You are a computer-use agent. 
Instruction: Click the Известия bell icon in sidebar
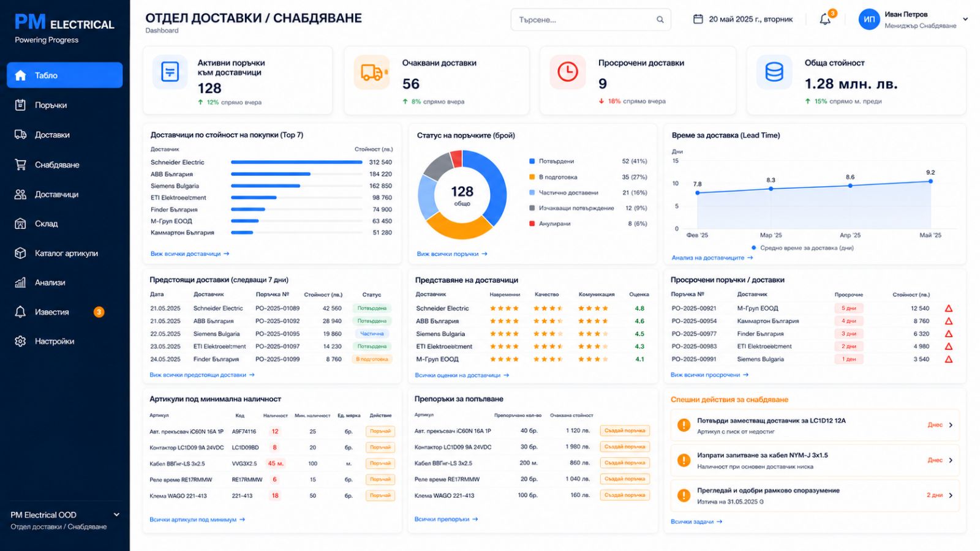[x=20, y=312]
